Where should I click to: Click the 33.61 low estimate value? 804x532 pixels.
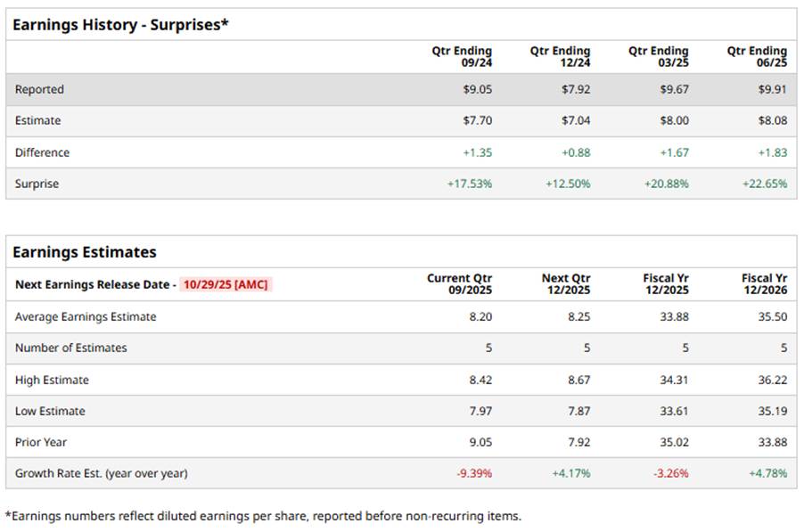point(673,411)
